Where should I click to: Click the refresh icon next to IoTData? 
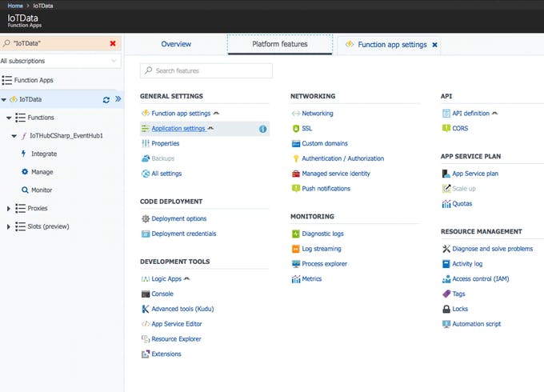[x=106, y=100]
